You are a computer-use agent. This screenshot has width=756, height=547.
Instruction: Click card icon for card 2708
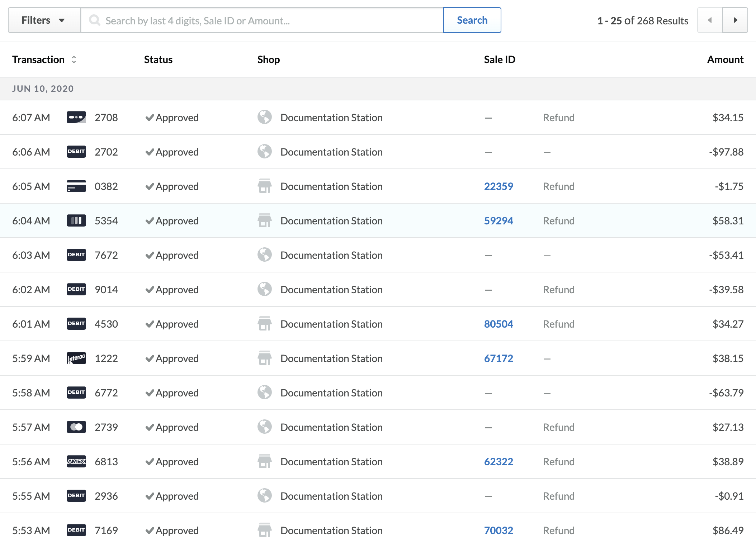(x=76, y=117)
